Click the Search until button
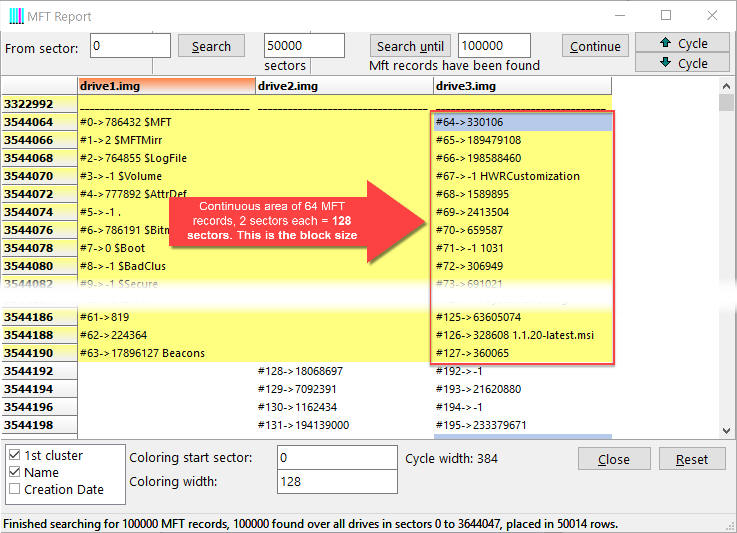The height and width of the screenshot is (533, 737). [410, 46]
